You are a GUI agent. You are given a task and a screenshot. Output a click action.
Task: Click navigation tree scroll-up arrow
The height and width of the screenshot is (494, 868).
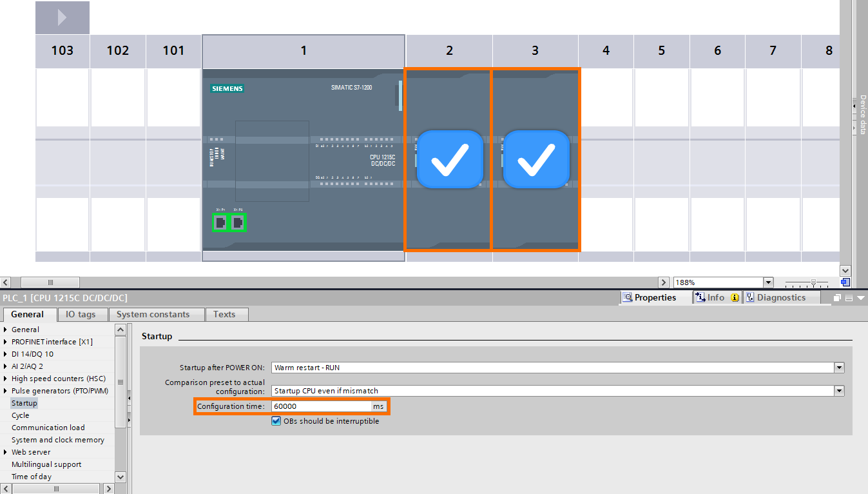pyautogui.click(x=121, y=330)
